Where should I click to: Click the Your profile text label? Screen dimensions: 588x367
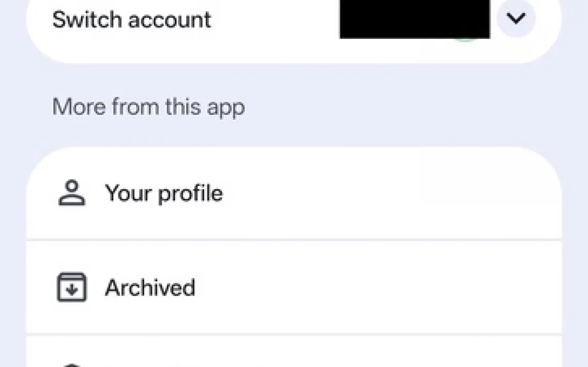point(164,193)
